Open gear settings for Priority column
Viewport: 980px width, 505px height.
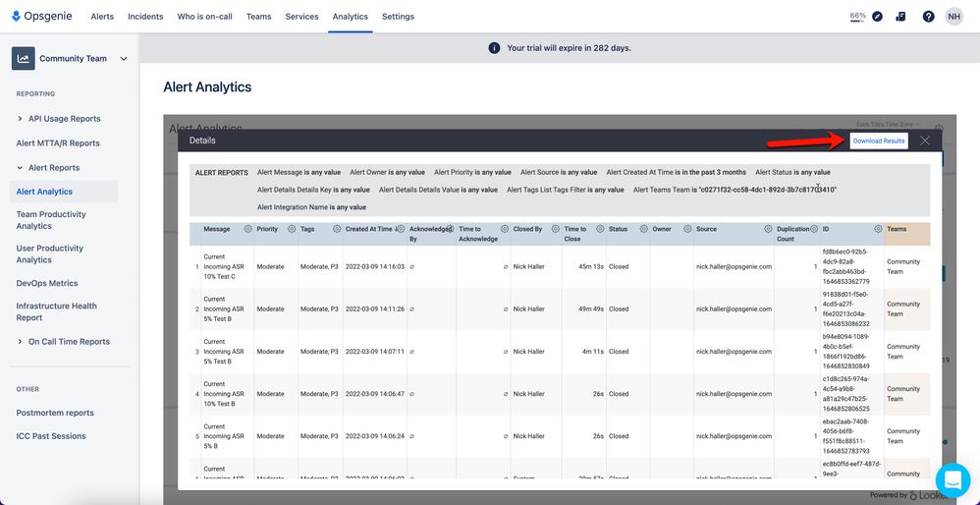[292, 229]
